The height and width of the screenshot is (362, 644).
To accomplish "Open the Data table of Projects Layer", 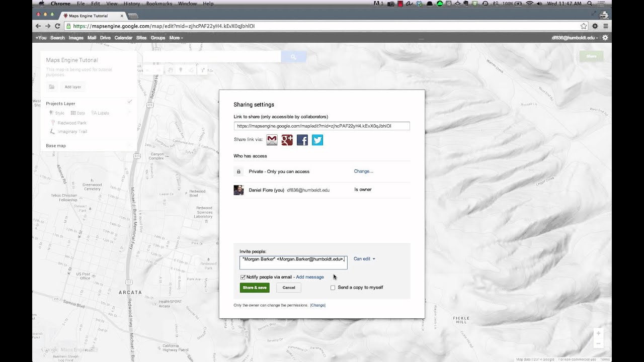I will pos(77,113).
